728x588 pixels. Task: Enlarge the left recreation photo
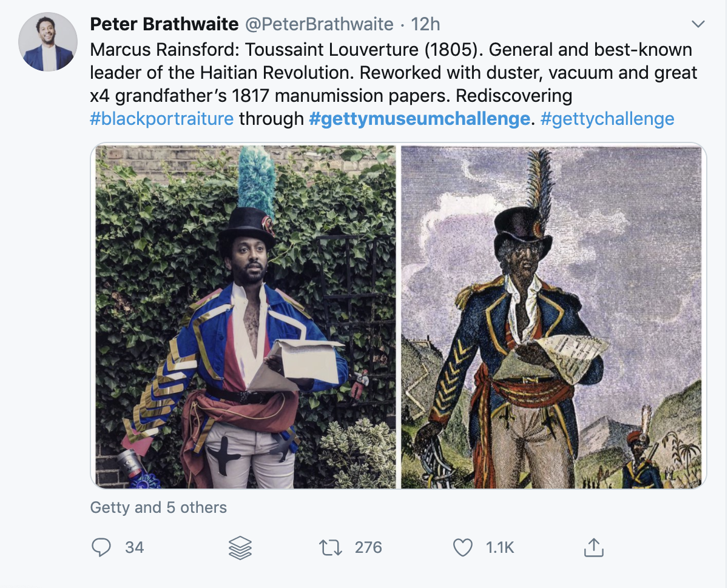click(x=246, y=316)
